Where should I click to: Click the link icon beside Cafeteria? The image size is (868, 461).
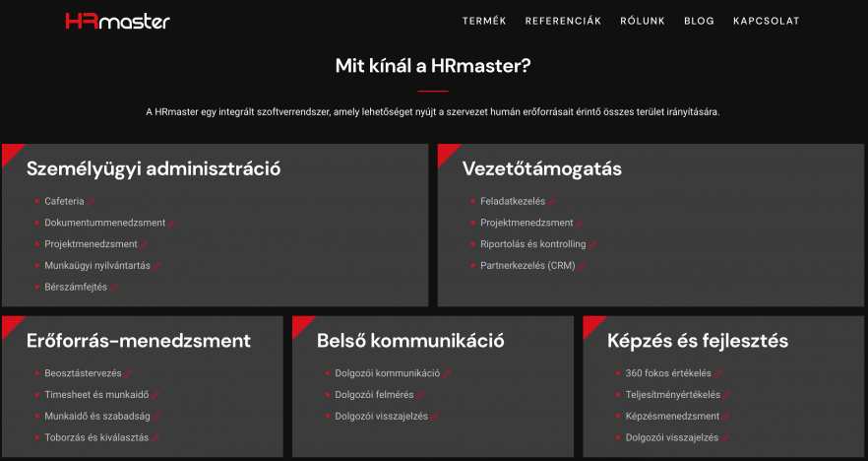tap(91, 202)
